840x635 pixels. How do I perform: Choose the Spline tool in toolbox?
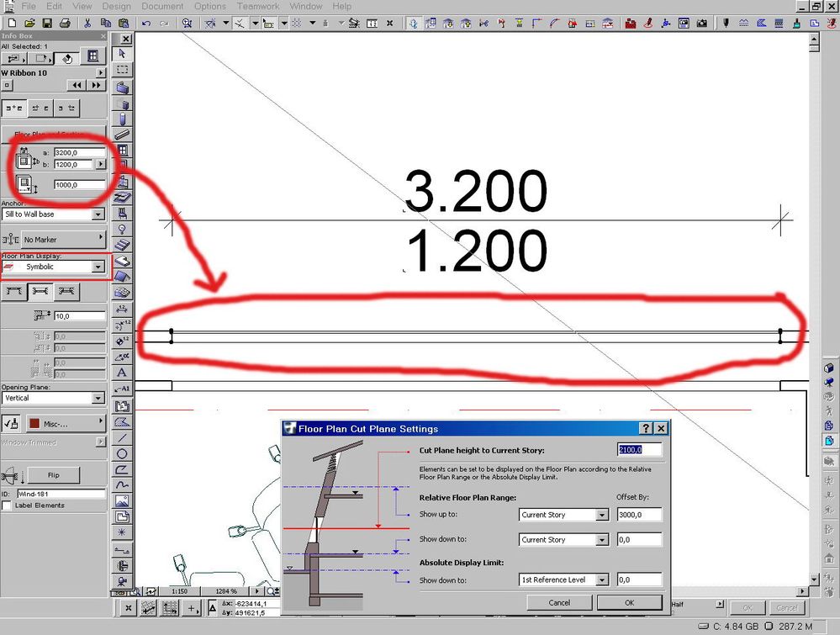[122, 485]
